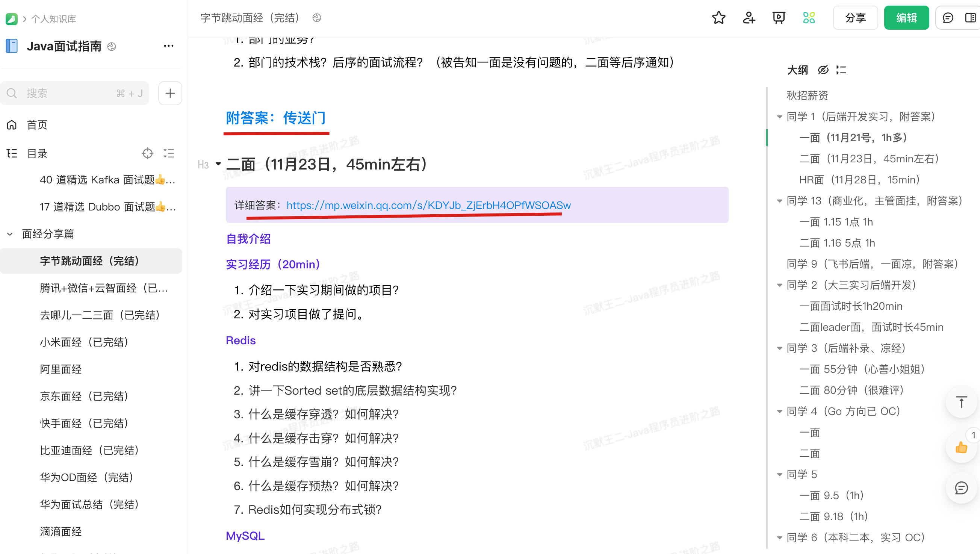Collapse all items in the 目录 list
The height and width of the screenshot is (554, 980).
[169, 153]
